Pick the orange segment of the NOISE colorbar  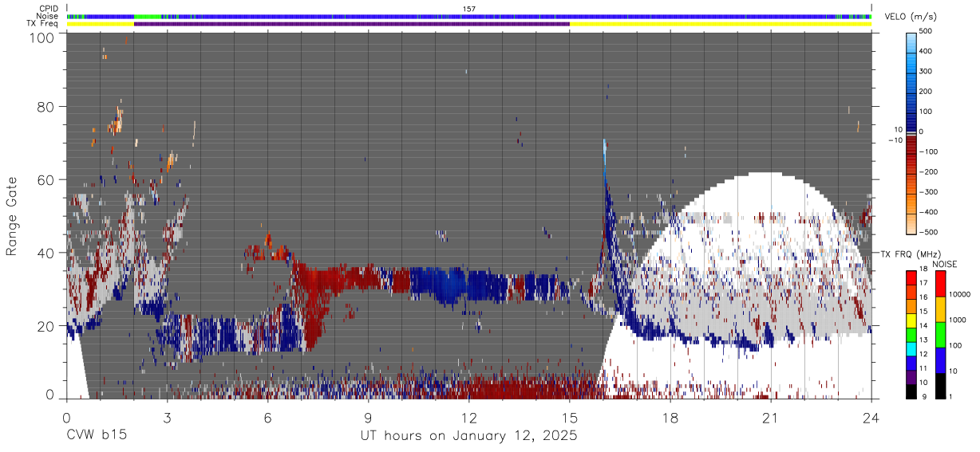(x=940, y=309)
